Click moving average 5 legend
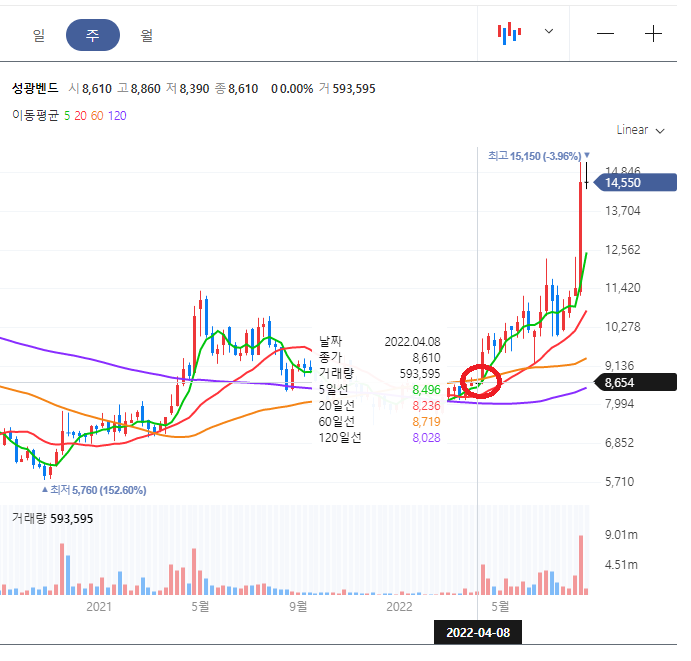Screen dimensions: 691x661 tap(67, 116)
